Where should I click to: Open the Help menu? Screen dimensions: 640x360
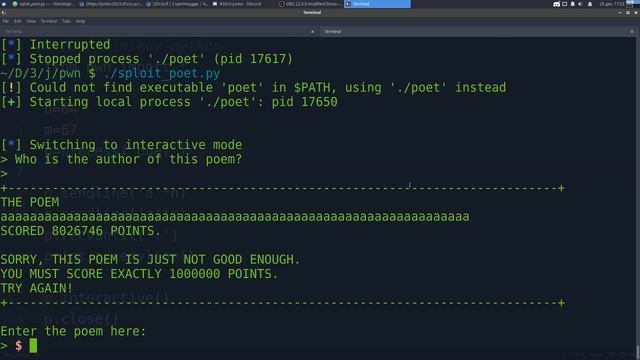[x=80, y=21]
